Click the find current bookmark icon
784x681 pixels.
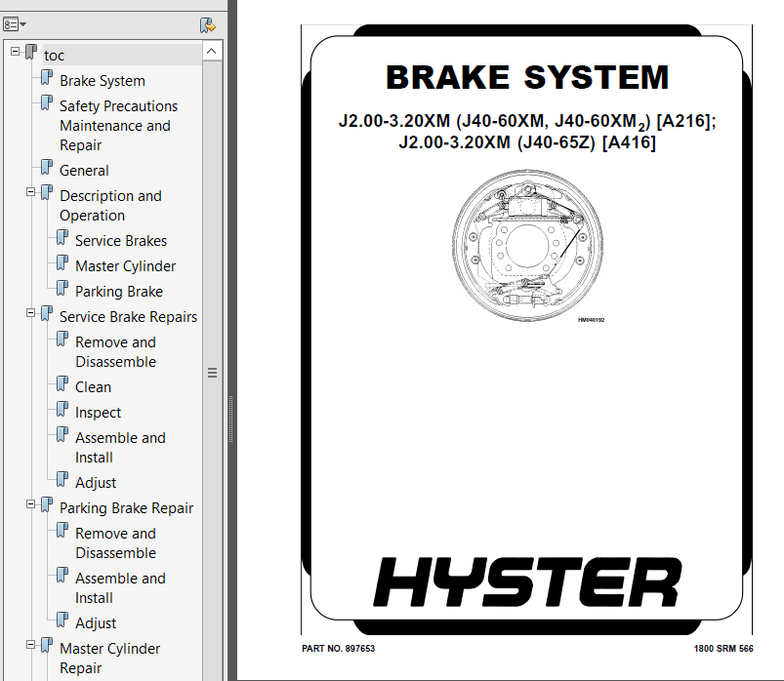[x=208, y=24]
